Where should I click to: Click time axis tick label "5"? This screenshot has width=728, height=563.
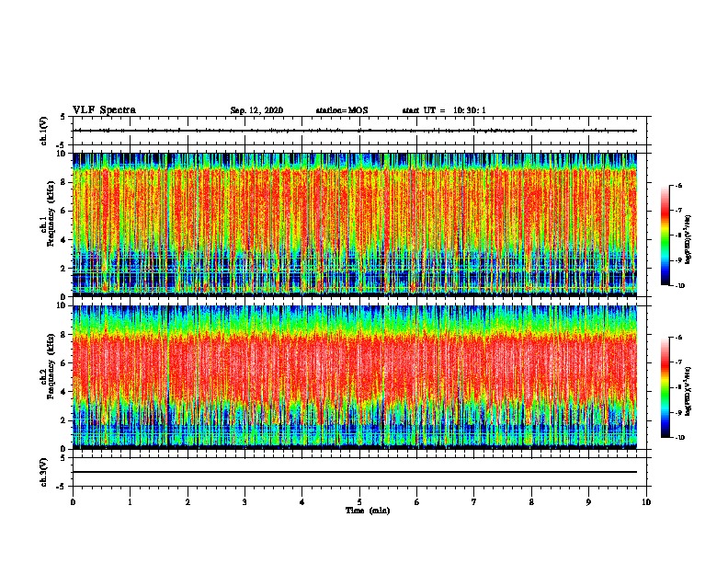point(359,502)
